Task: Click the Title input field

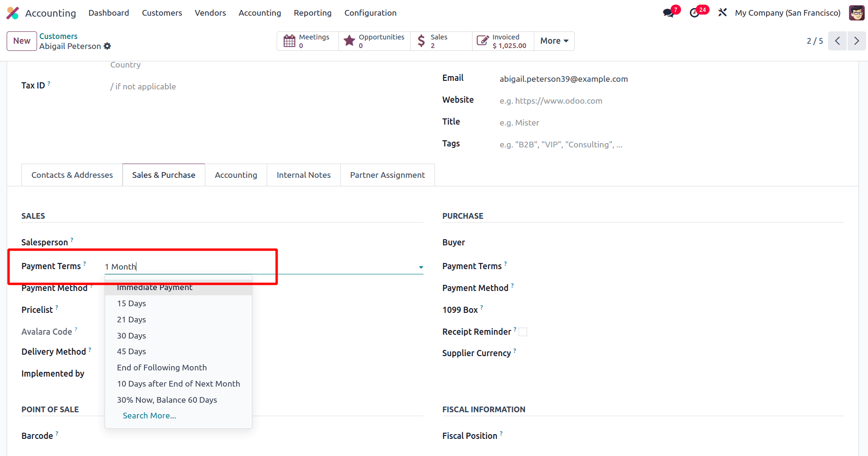Action: pos(672,123)
